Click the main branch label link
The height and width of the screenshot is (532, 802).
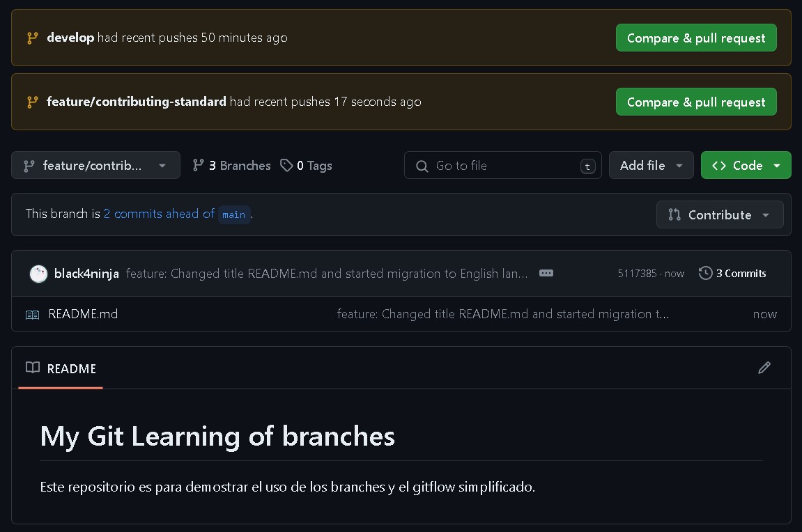click(x=233, y=215)
